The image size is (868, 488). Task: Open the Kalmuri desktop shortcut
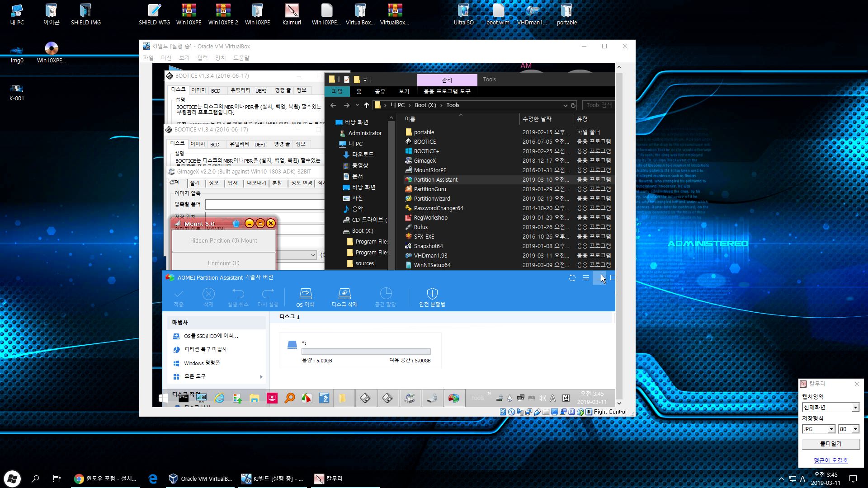[292, 14]
